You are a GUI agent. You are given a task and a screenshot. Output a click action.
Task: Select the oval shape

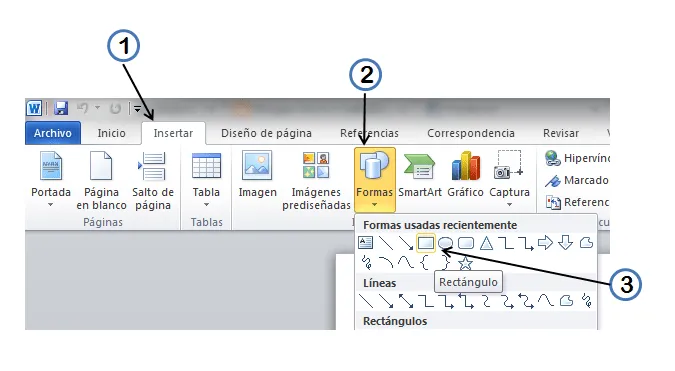pos(445,244)
